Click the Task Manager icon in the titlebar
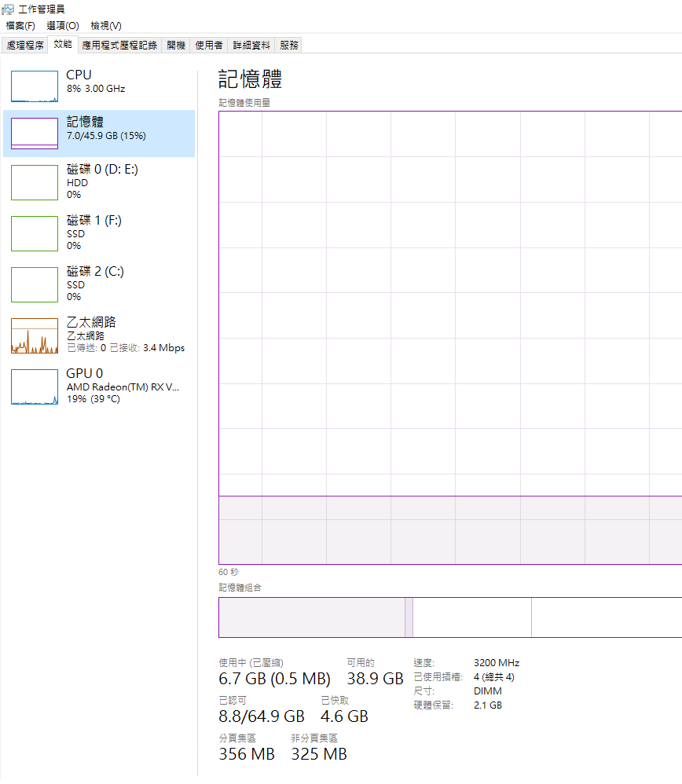This screenshot has width=682, height=784. [8, 9]
